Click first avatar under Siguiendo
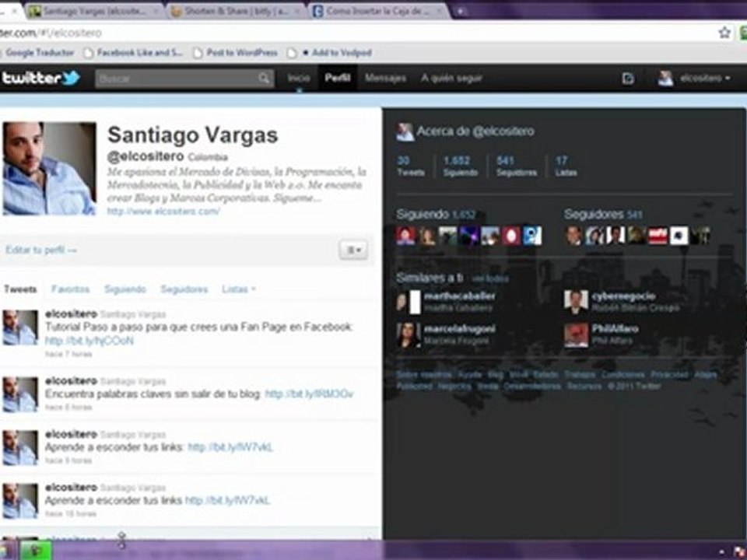Viewport: 747px width, 560px height. click(x=406, y=236)
